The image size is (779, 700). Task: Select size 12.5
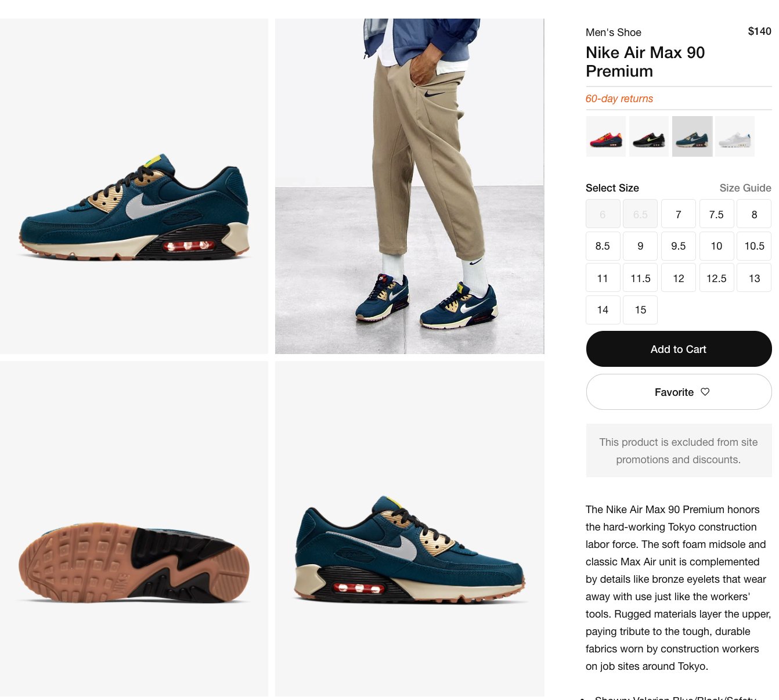tap(716, 277)
